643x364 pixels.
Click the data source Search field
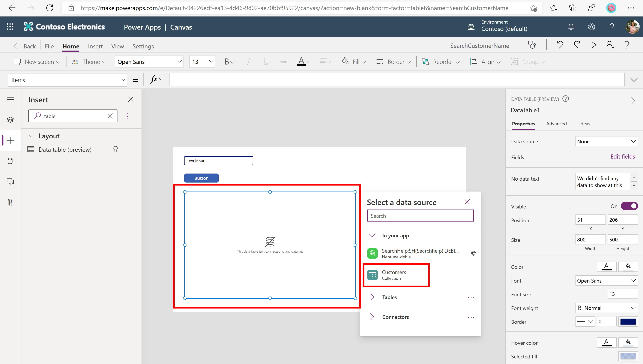(x=420, y=216)
